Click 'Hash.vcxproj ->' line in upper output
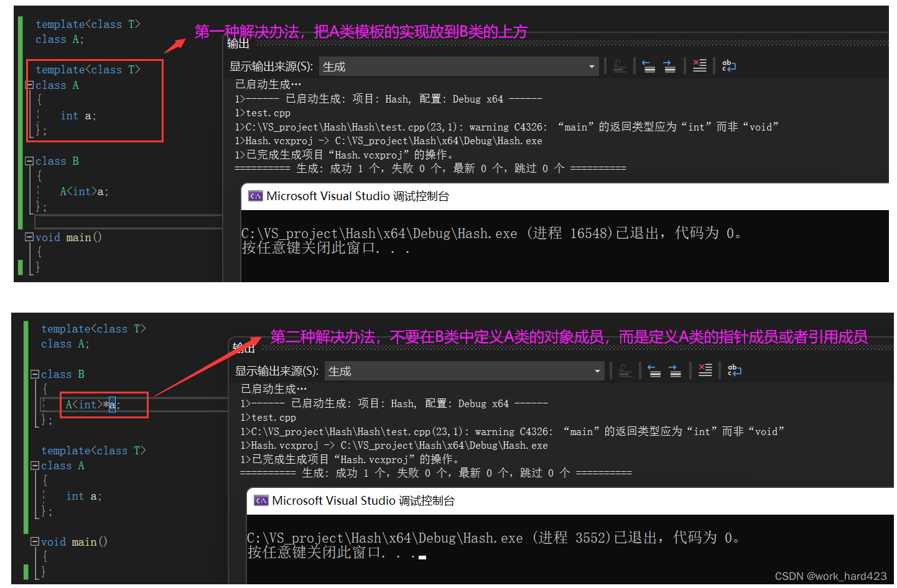Viewport: 897px width, 588px height. [388, 141]
